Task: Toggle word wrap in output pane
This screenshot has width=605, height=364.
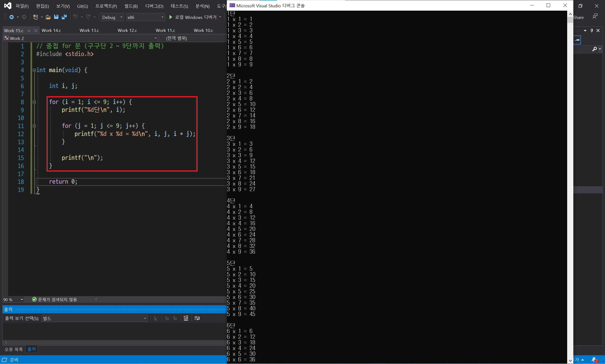Action: pyautogui.click(x=197, y=318)
